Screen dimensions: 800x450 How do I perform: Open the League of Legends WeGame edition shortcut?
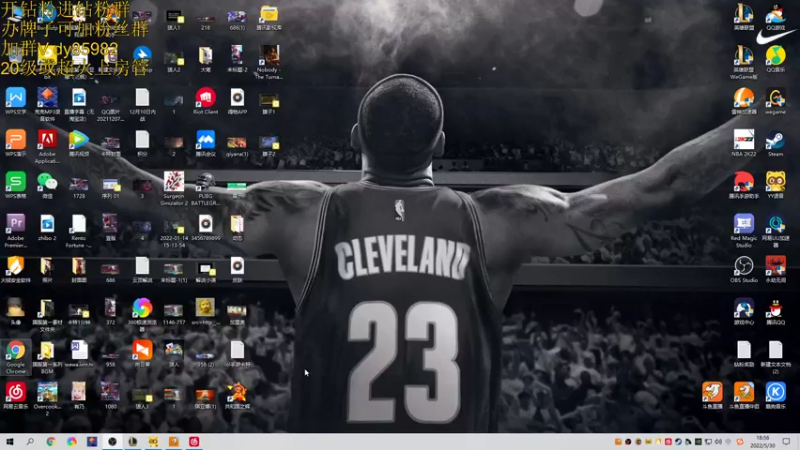point(743,62)
